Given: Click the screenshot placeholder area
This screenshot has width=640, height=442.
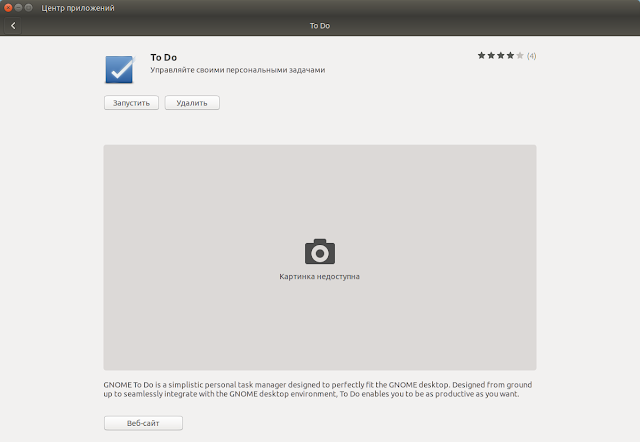Looking at the screenshot, I should 320,258.
